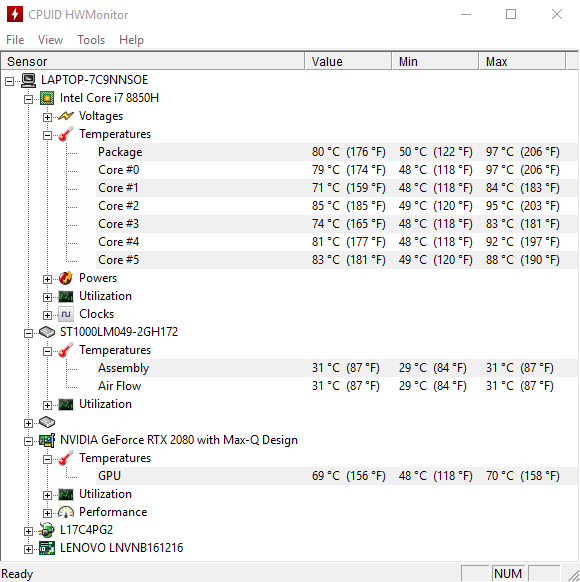
Task: Expand the CPU Voltages node
Action: coord(47,118)
